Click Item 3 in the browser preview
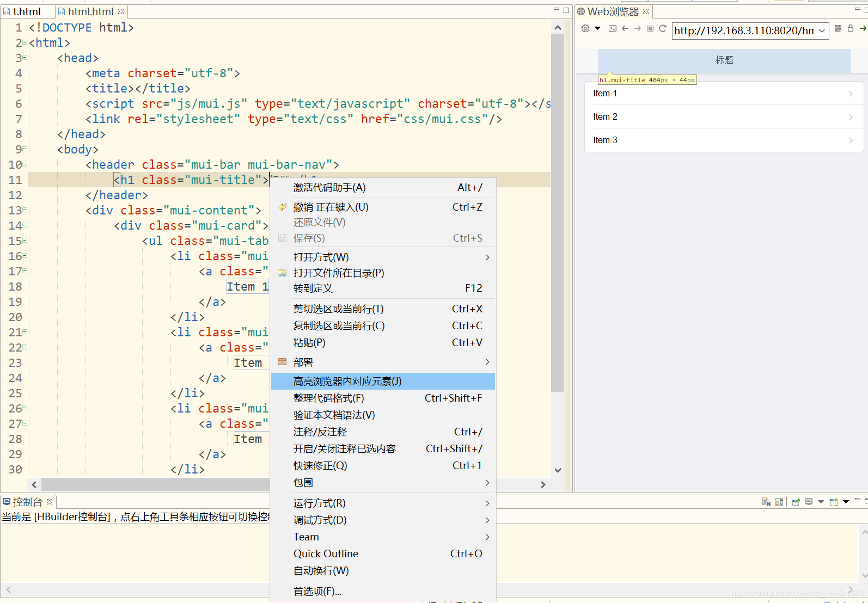868x603 pixels. 724,140
